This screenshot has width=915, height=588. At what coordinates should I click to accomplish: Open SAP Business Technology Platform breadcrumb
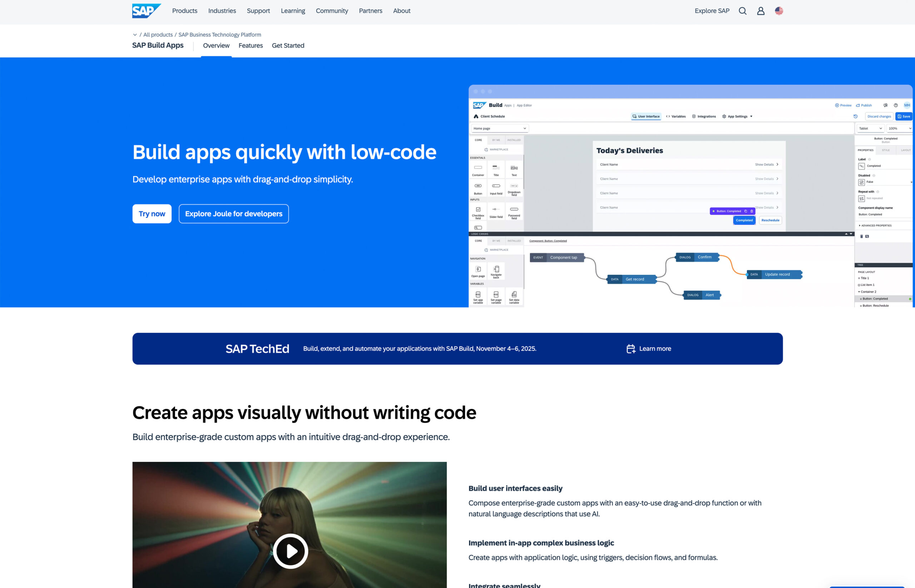click(220, 35)
